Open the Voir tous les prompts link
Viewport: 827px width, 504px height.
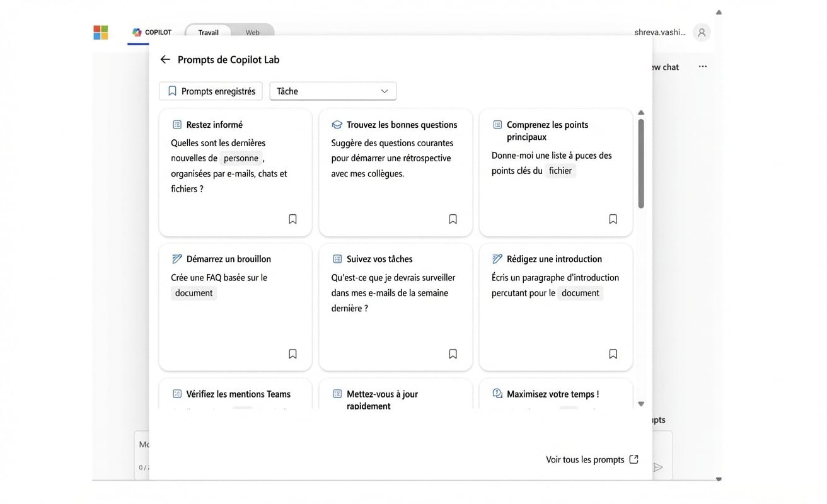pyautogui.click(x=592, y=460)
